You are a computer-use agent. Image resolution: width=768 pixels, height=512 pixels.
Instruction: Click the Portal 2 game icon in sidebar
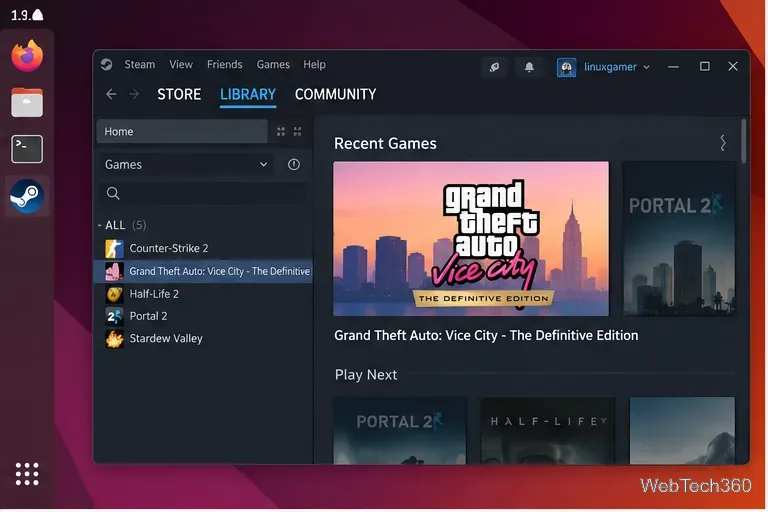114,316
